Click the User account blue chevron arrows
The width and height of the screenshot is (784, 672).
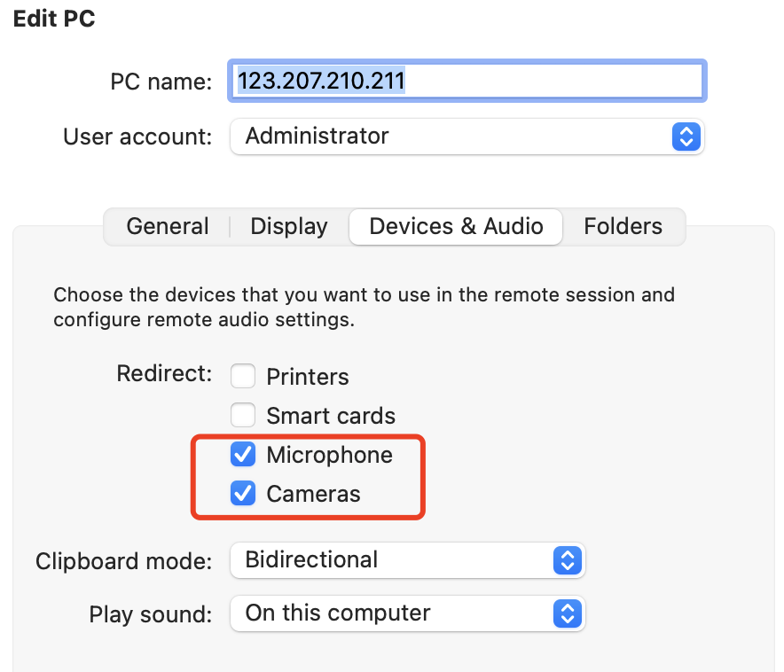click(x=686, y=137)
